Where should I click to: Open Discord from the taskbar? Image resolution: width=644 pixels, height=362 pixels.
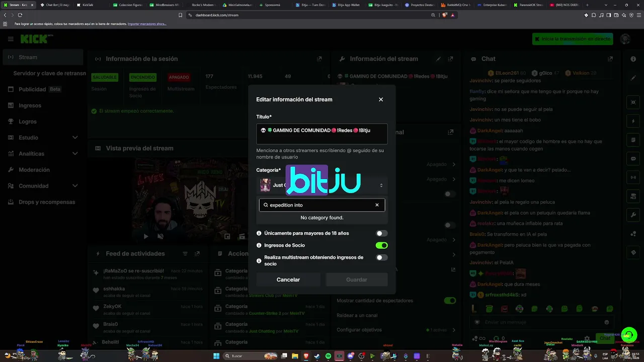pyautogui.click(x=350, y=356)
